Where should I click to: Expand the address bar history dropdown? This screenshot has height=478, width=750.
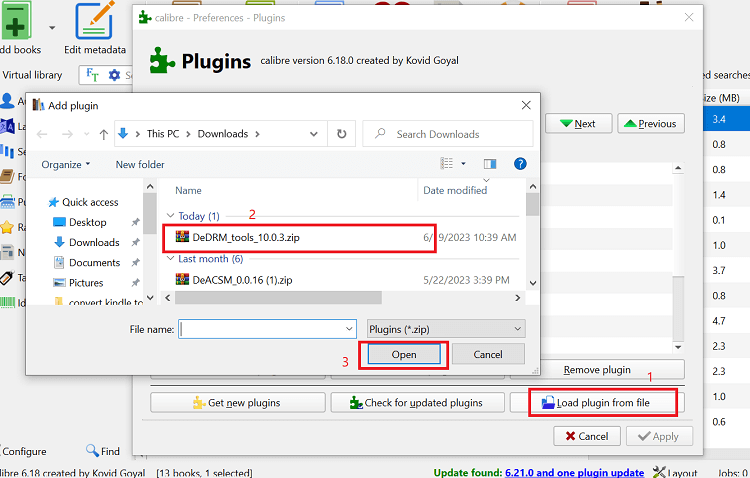point(314,134)
